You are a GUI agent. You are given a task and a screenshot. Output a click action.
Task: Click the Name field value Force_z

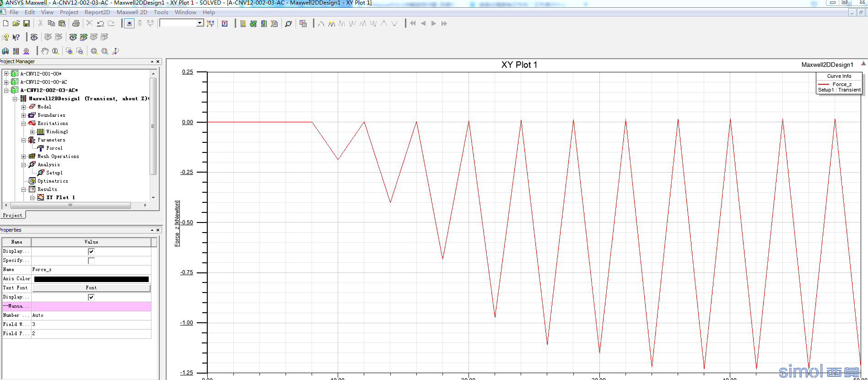[91, 270]
